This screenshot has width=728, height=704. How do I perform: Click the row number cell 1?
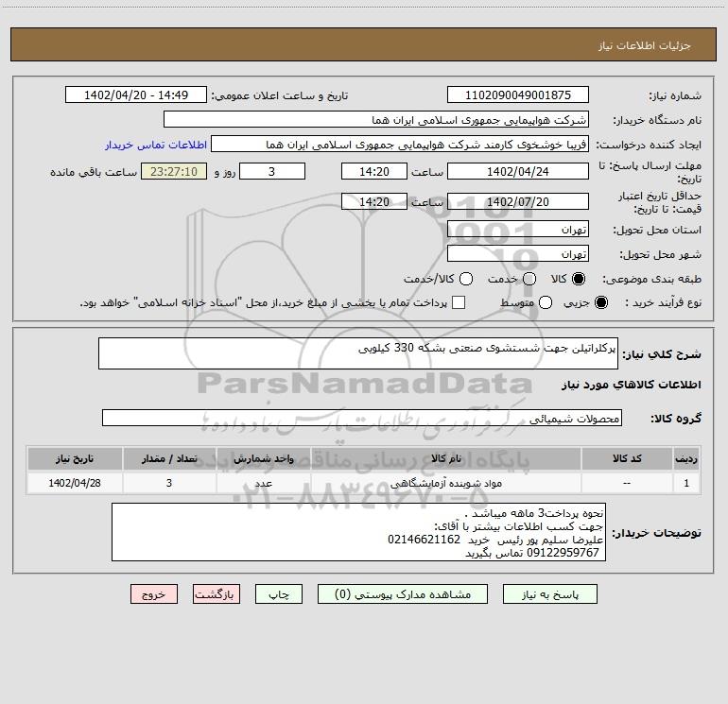(x=686, y=483)
